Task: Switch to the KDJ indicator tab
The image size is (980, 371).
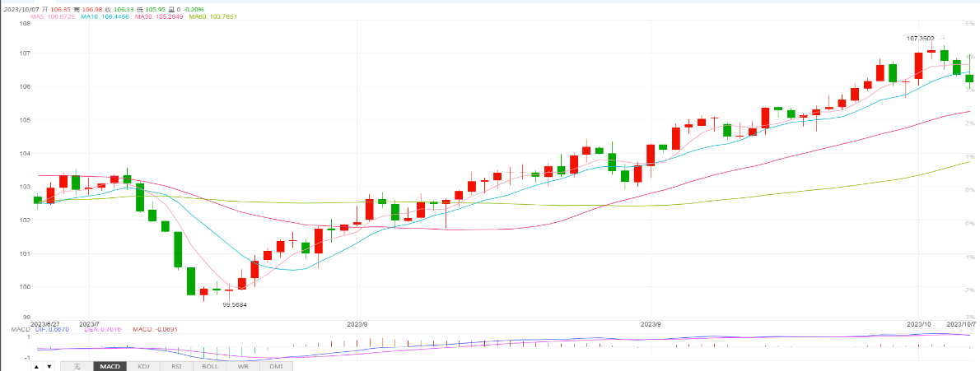Action: (x=143, y=366)
